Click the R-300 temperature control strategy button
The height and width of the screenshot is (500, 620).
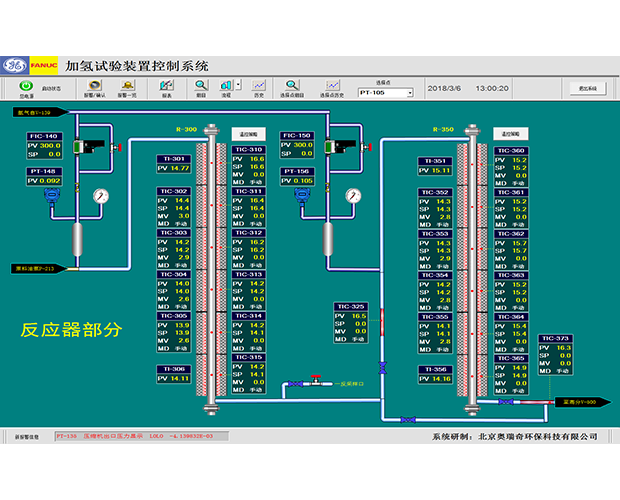(x=248, y=134)
